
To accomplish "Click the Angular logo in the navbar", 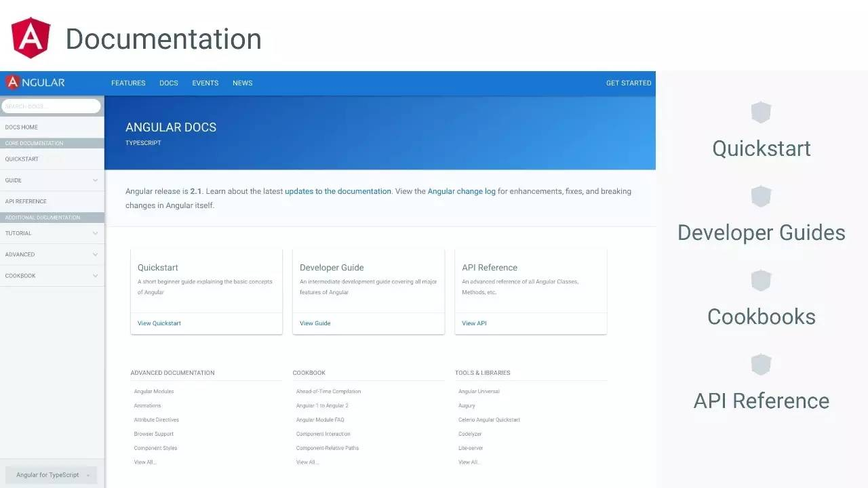I will 35,83.
